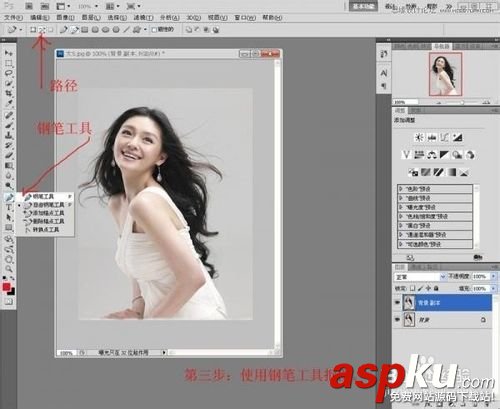Toggle lock position icon in Layers
This screenshot has height=409, width=500.
(428, 288)
